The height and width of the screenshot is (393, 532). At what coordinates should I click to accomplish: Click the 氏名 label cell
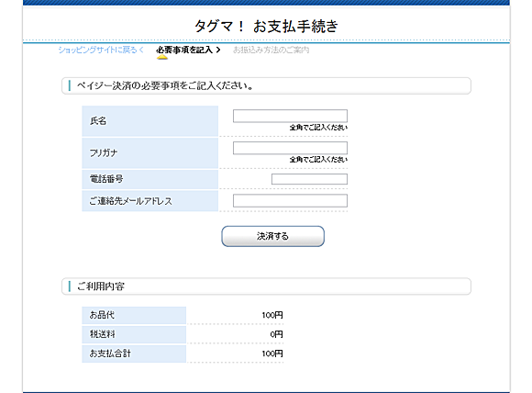pyautogui.click(x=150, y=121)
